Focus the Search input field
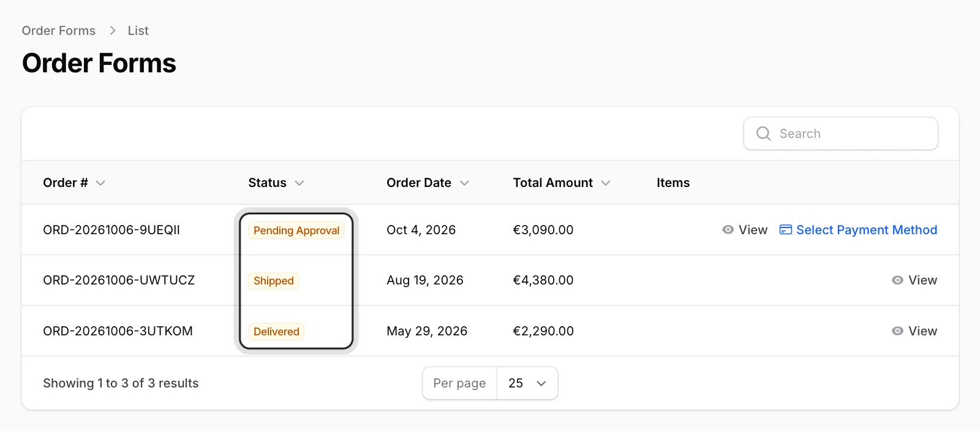The height and width of the screenshot is (431, 980). click(x=841, y=134)
